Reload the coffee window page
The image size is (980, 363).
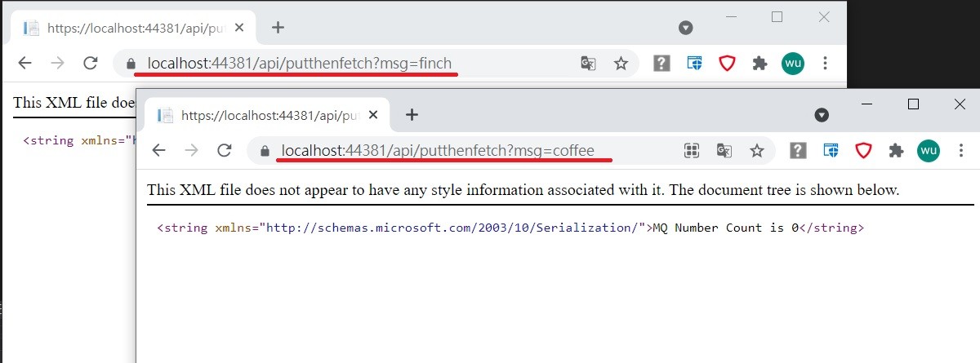coord(225,150)
